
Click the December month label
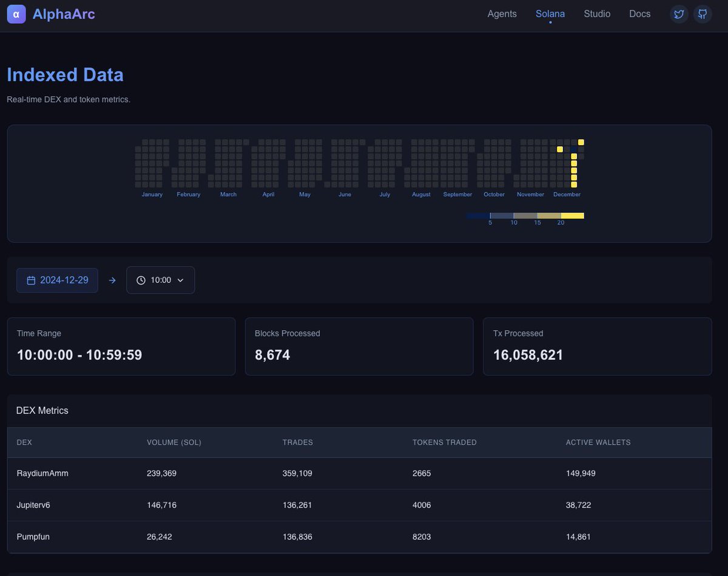(567, 194)
